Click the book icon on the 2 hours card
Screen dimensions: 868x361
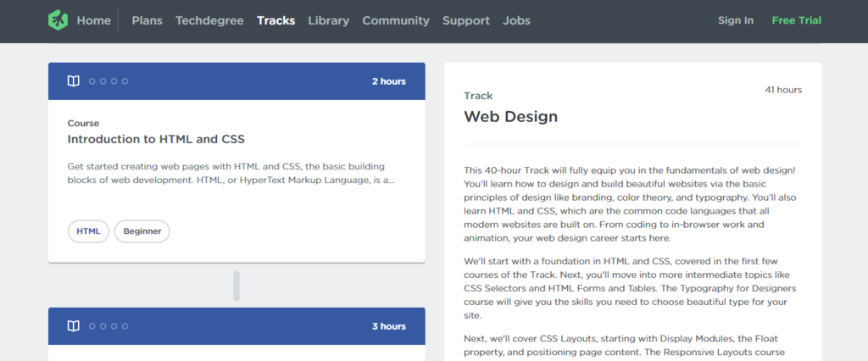point(74,81)
